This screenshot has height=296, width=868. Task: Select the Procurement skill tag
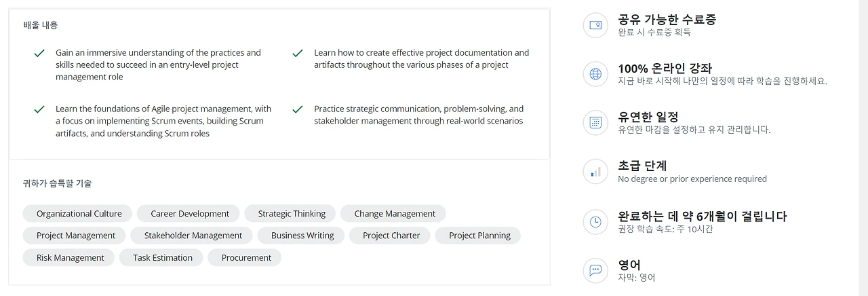pos(246,258)
